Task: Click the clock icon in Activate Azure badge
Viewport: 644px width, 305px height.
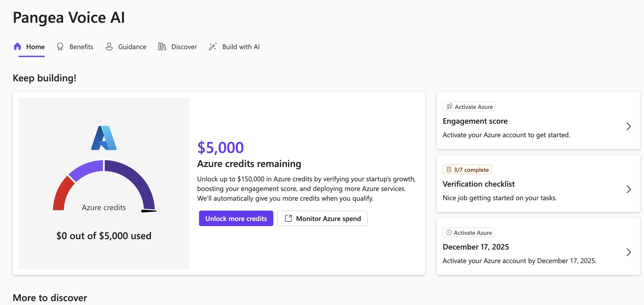Action: (x=449, y=233)
